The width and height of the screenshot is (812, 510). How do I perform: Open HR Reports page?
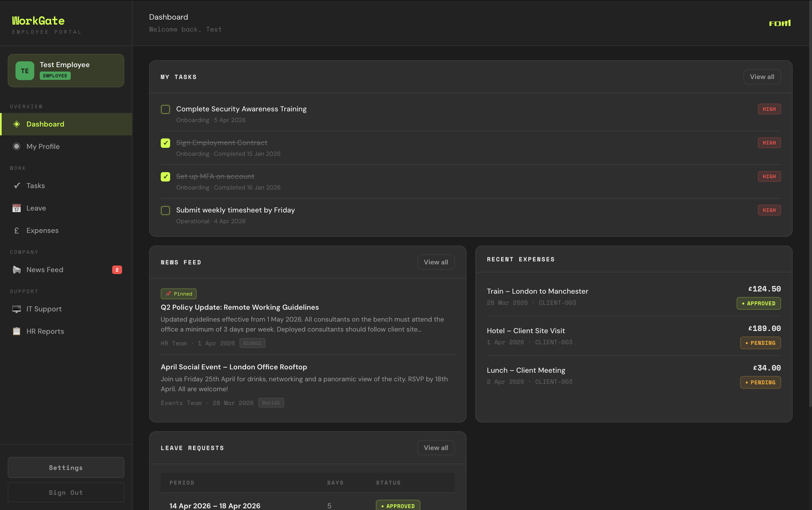click(x=67, y=331)
